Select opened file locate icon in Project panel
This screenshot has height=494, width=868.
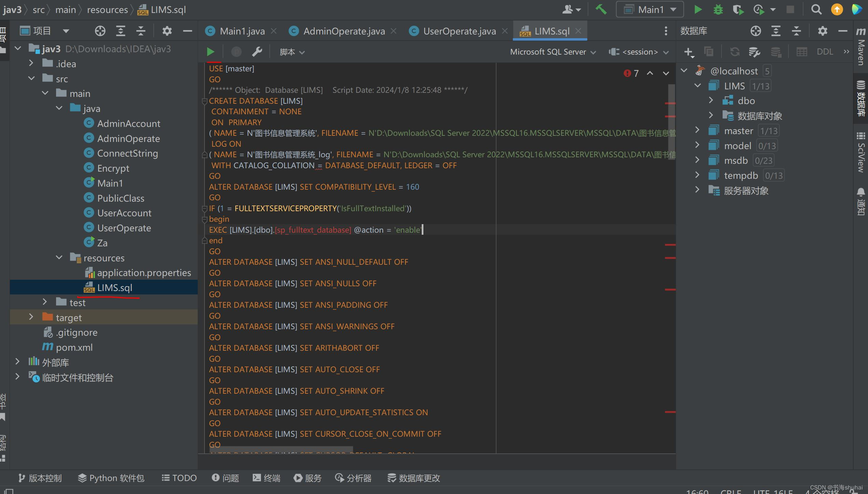[100, 31]
